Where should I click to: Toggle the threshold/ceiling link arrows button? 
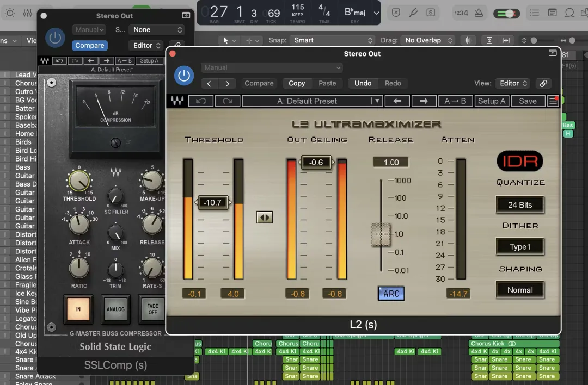[265, 217]
